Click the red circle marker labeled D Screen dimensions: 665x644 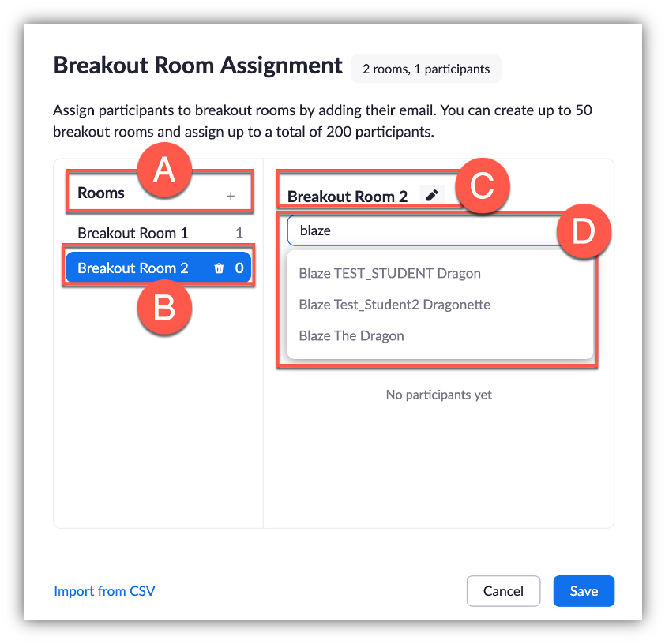[583, 231]
